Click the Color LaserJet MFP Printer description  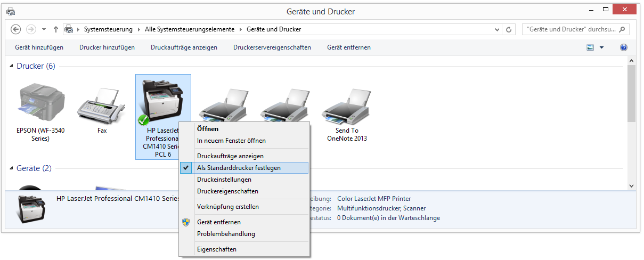coord(374,199)
